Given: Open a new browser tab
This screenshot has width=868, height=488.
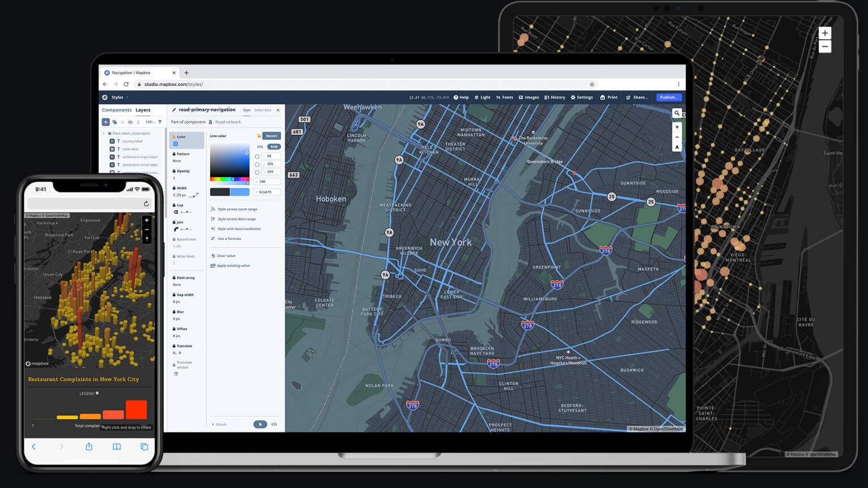Looking at the screenshot, I should 186,72.
